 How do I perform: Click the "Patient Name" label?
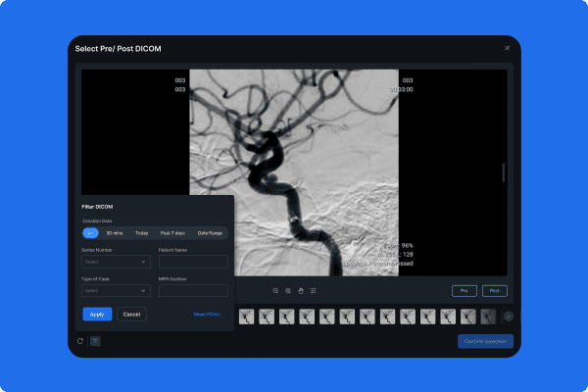(x=172, y=250)
